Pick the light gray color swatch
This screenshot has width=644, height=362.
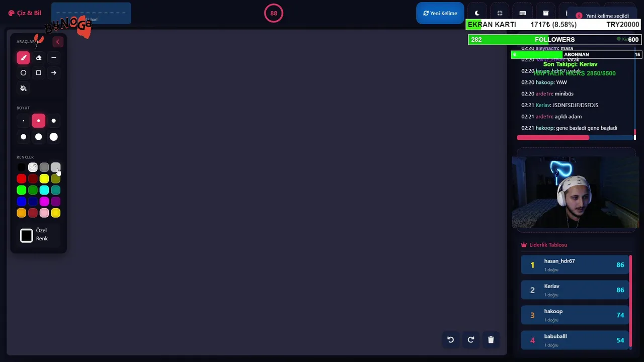point(55,167)
